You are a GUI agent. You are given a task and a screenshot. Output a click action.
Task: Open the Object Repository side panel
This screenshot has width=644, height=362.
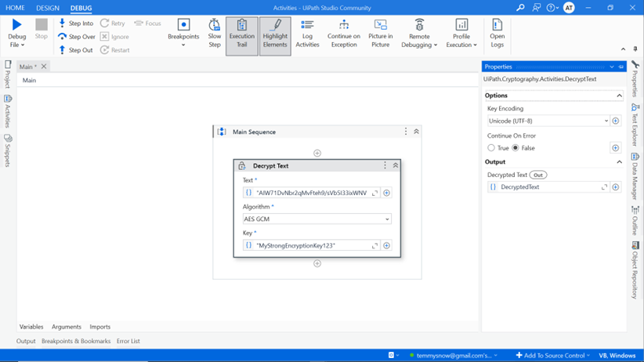pyautogui.click(x=635, y=270)
